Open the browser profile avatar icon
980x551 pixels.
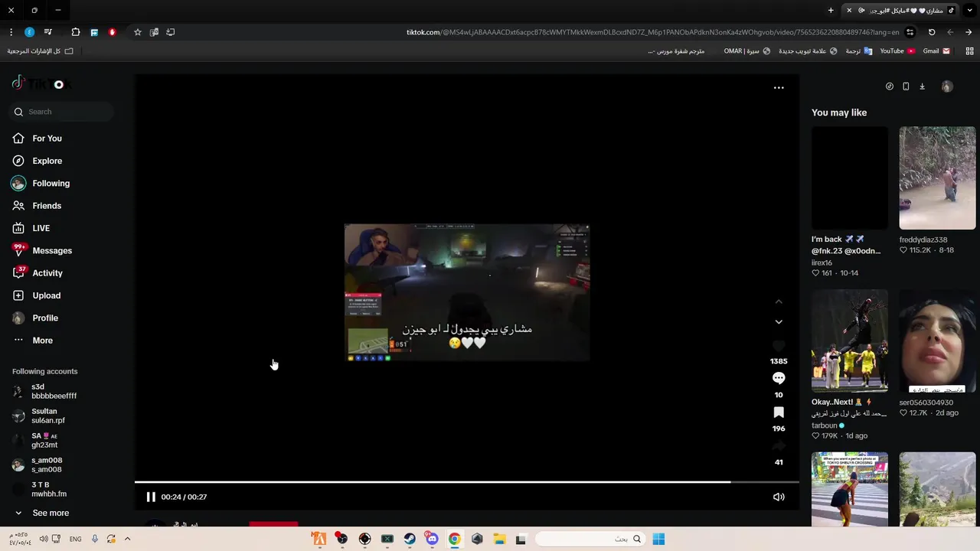(x=29, y=32)
